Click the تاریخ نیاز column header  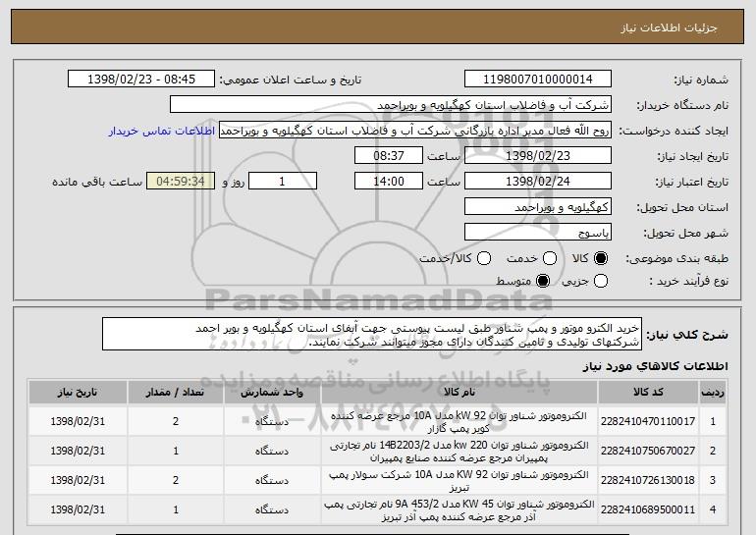click(x=78, y=393)
